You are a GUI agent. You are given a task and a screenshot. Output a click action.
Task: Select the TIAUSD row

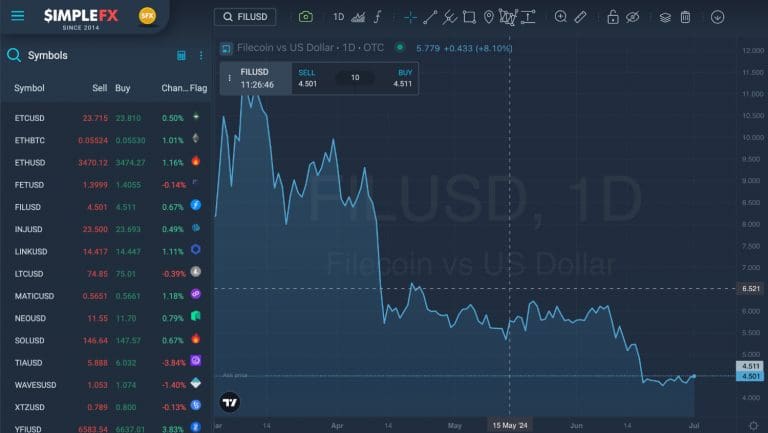point(106,362)
